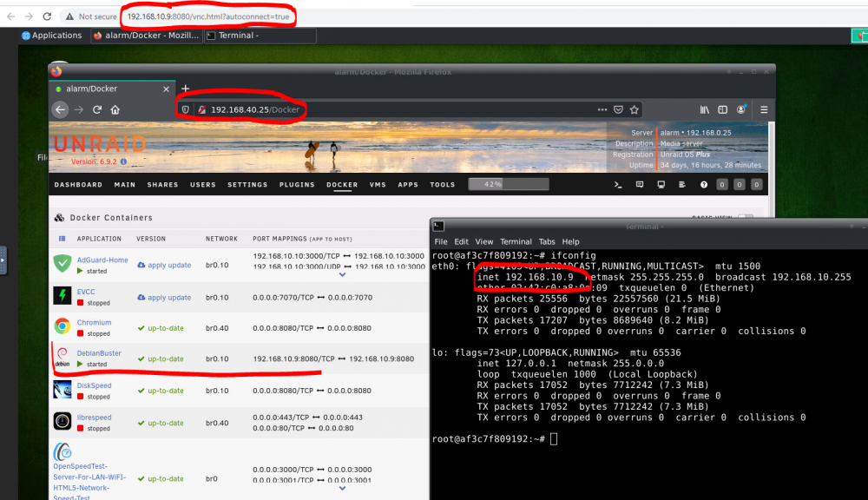Screen dimensions: 868x500
Task: Open the Applications menu in desktop panel
Action: (51, 36)
